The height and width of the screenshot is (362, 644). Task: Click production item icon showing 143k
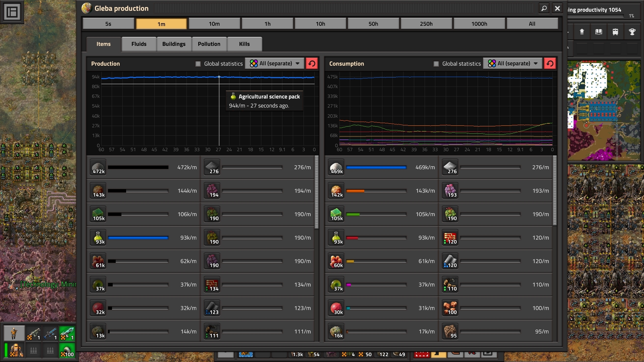pos(98,191)
